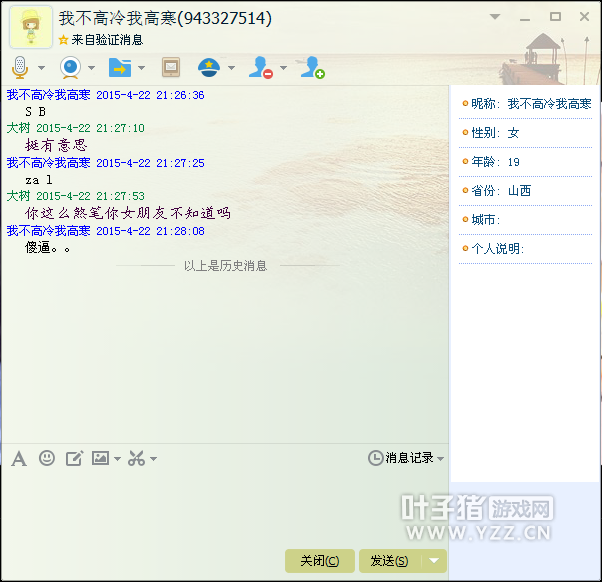Expand the screenshot tool dropdown arrow
This screenshot has height=582, width=602.
click(x=153, y=459)
